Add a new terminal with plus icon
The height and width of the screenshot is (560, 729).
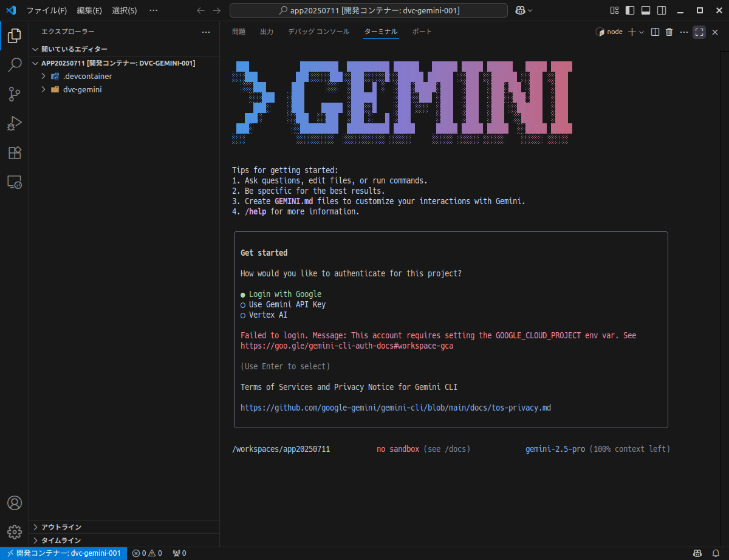pos(632,32)
